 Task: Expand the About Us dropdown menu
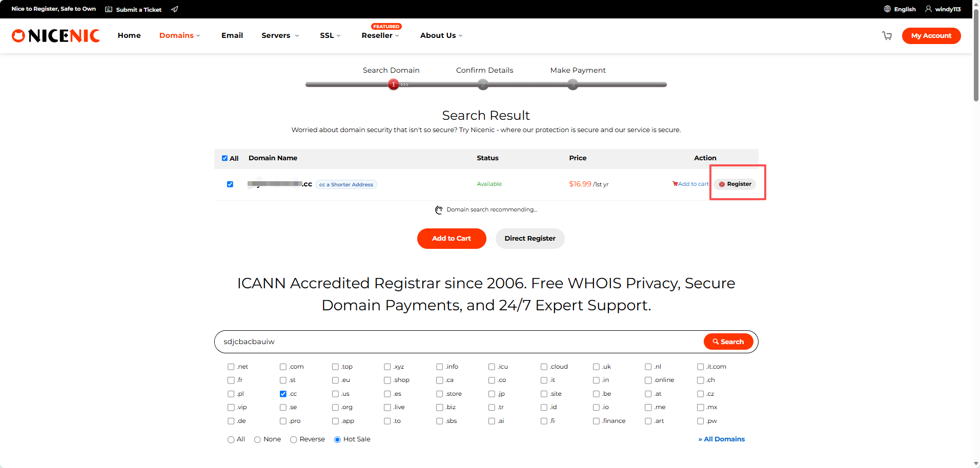click(x=441, y=35)
